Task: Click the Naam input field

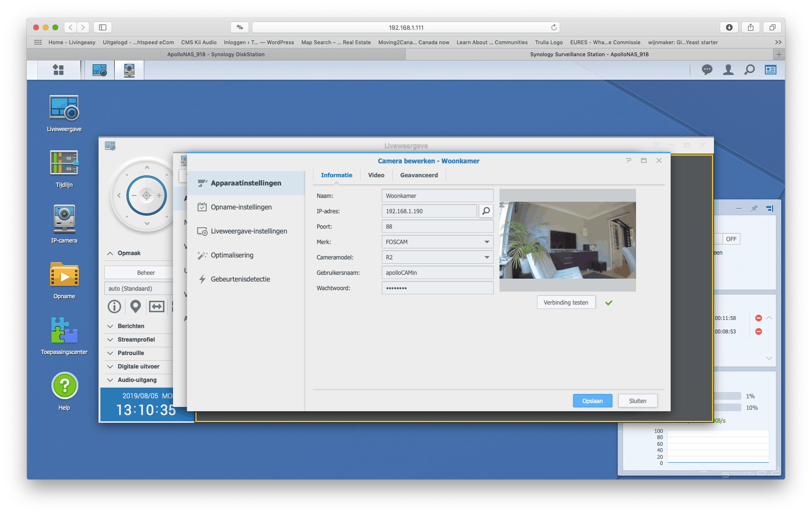Action: [437, 196]
